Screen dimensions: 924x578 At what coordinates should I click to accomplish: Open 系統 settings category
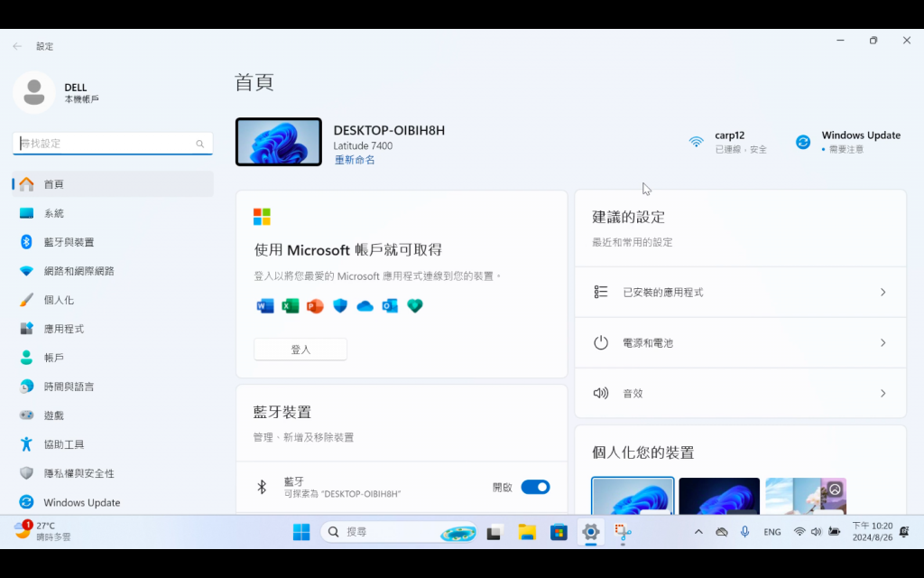click(x=113, y=213)
